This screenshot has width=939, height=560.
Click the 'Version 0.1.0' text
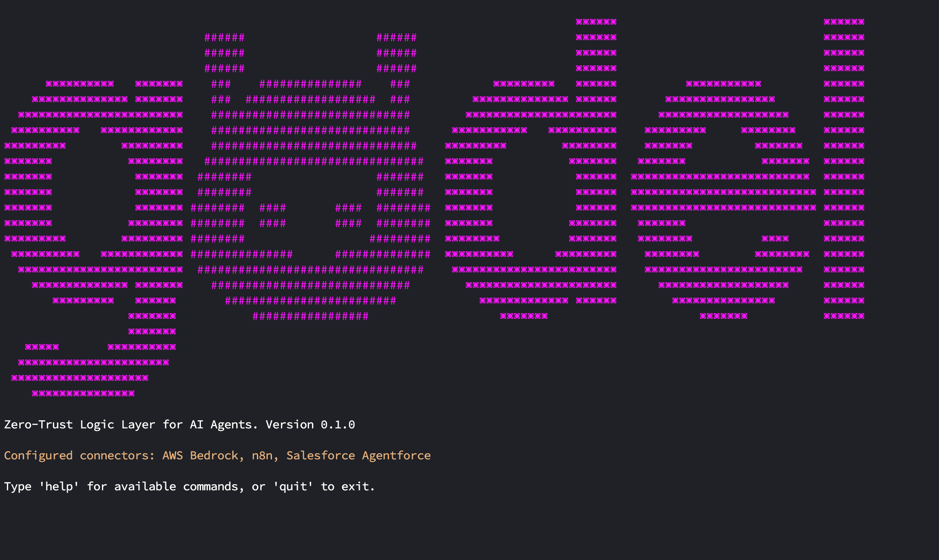point(310,425)
